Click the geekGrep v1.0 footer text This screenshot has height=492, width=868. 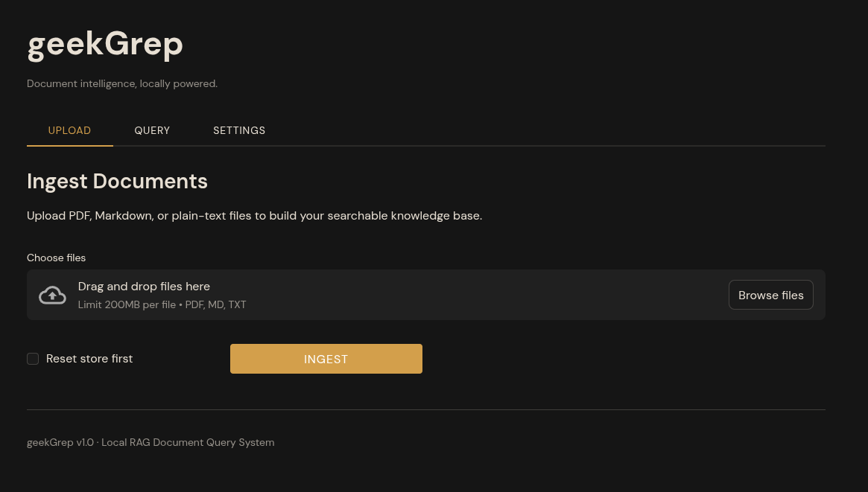tap(151, 442)
